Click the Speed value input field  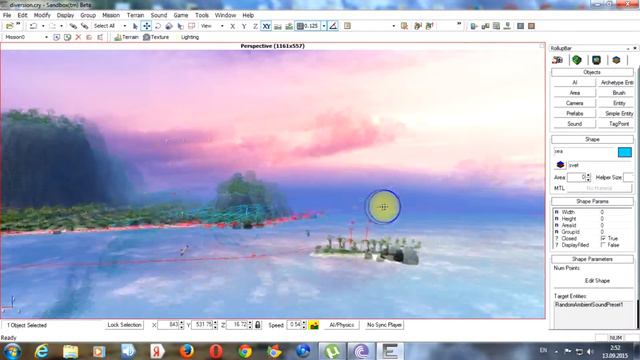pyautogui.click(x=294, y=325)
